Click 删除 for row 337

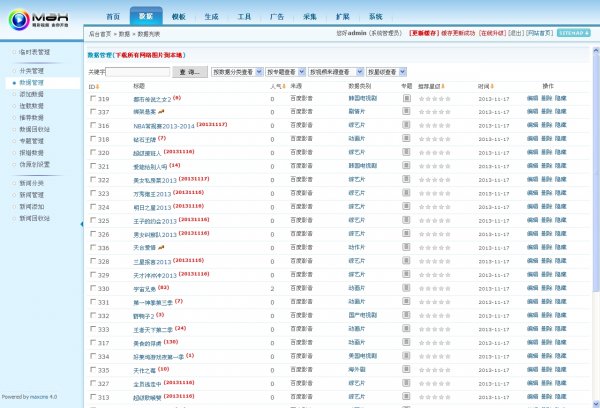[x=546, y=111]
